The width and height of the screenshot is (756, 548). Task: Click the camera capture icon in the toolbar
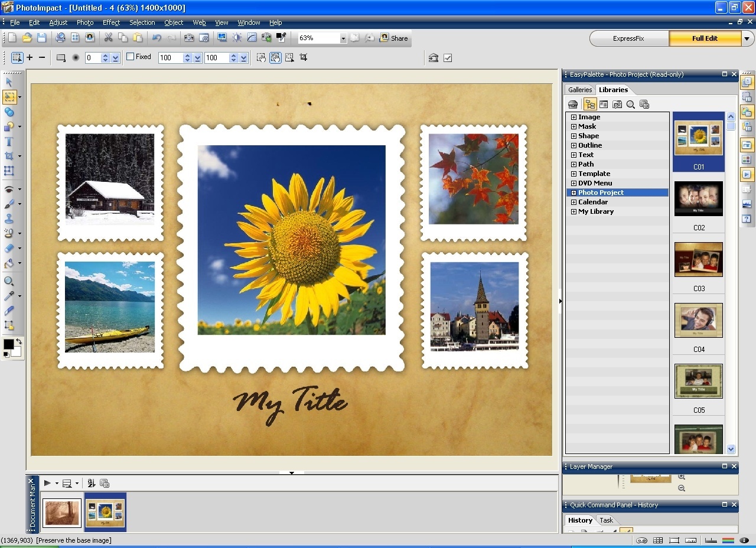[x=189, y=38]
